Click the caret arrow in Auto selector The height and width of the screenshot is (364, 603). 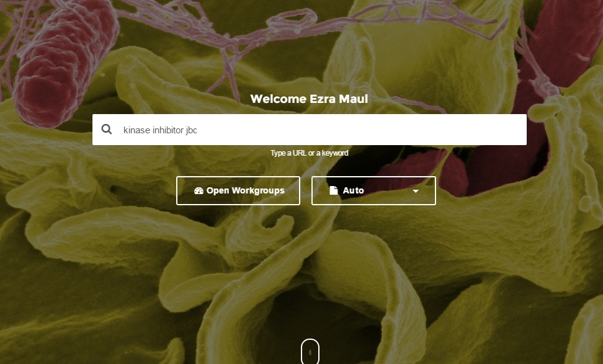(415, 191)
